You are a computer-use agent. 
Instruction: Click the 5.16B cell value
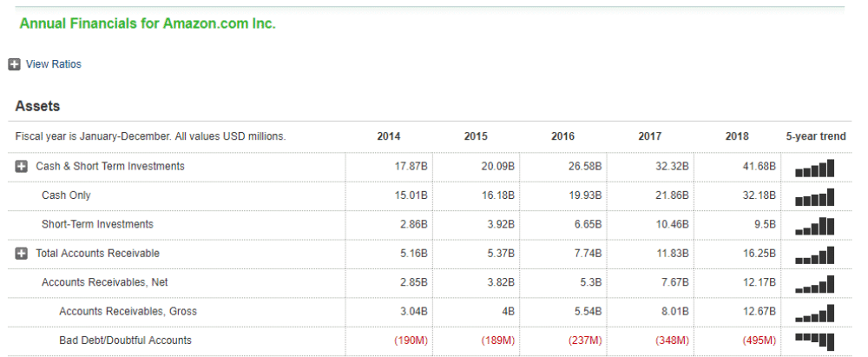pyautogui.click(x=413, y=254)
